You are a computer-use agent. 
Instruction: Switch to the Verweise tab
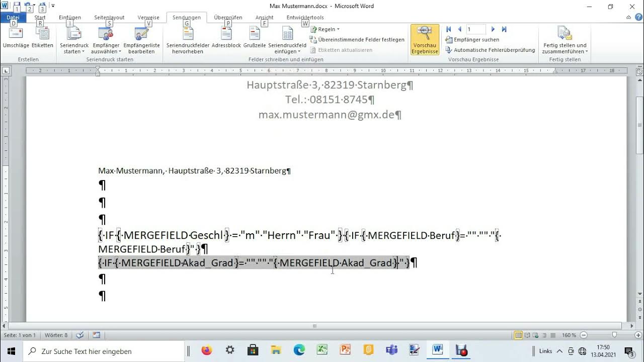(148, 18)
